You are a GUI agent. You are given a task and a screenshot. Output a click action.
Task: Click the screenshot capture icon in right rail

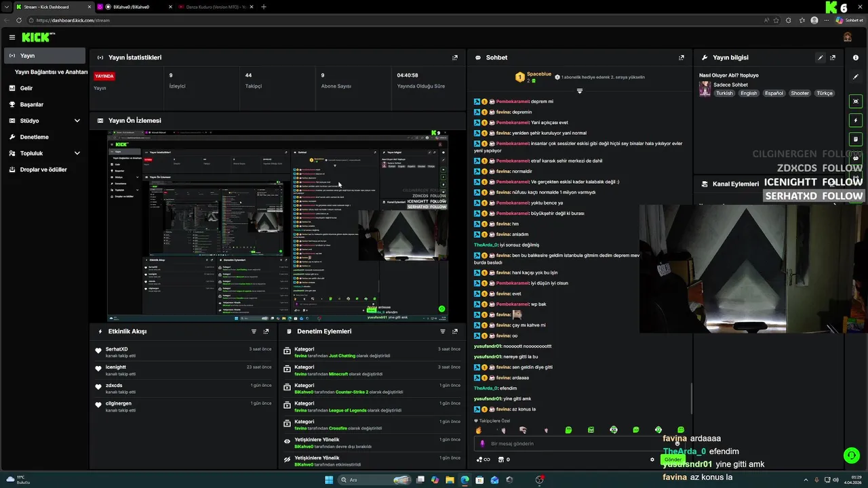tap(856, 101)
